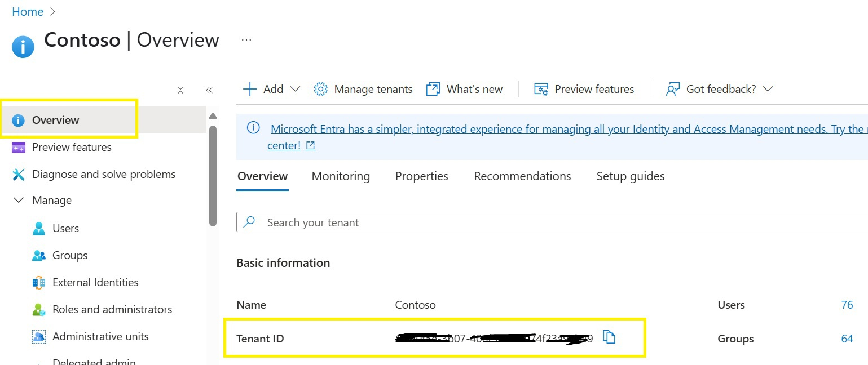
Task: Open External Identities
Action: [95, 282]
